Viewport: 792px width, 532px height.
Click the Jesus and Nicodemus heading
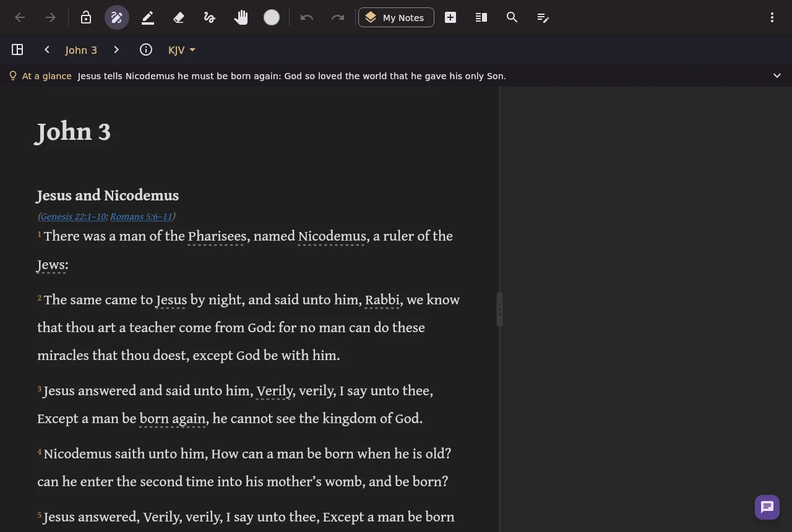[x=108, y=195]
